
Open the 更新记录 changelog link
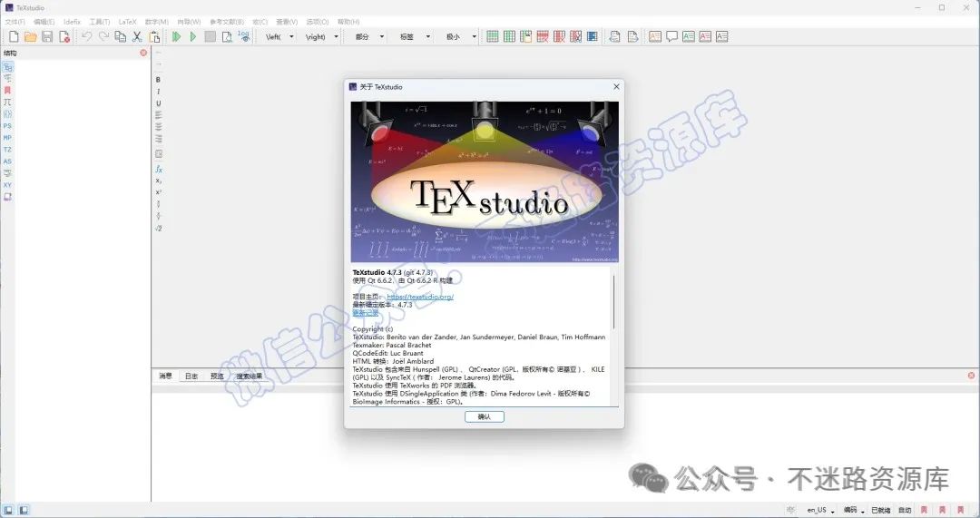point(366,313)
